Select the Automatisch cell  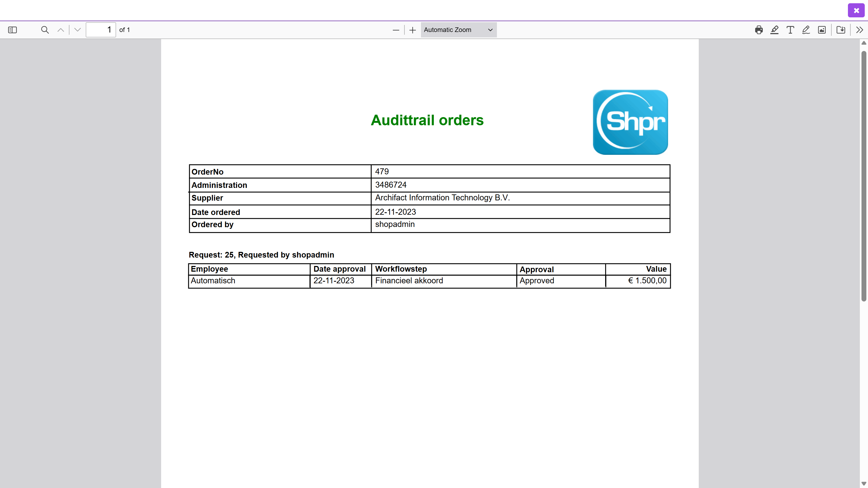213,281
